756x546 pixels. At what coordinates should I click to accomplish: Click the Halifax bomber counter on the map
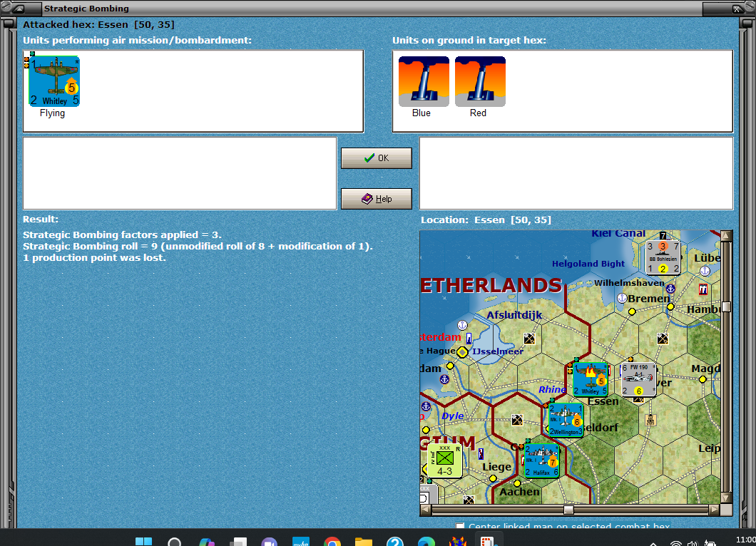click(x=541, y=460)
